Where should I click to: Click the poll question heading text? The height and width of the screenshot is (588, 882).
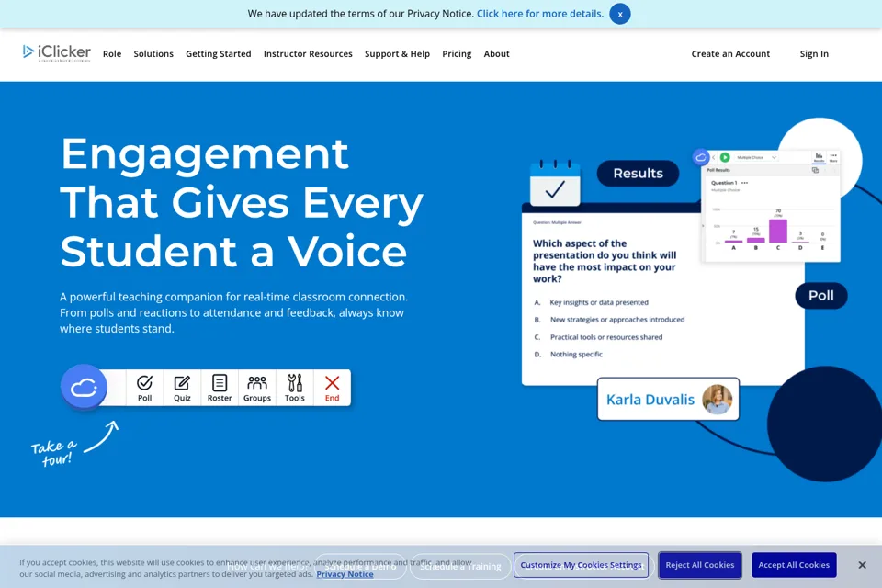[605, 261]
